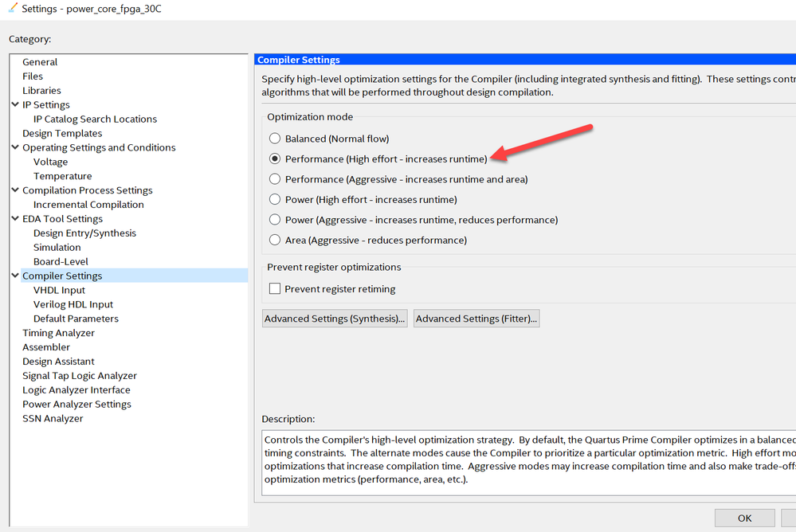Open the Timing Analyzer category
This screenshot has width=796, height=532.
tap(58, 333)
